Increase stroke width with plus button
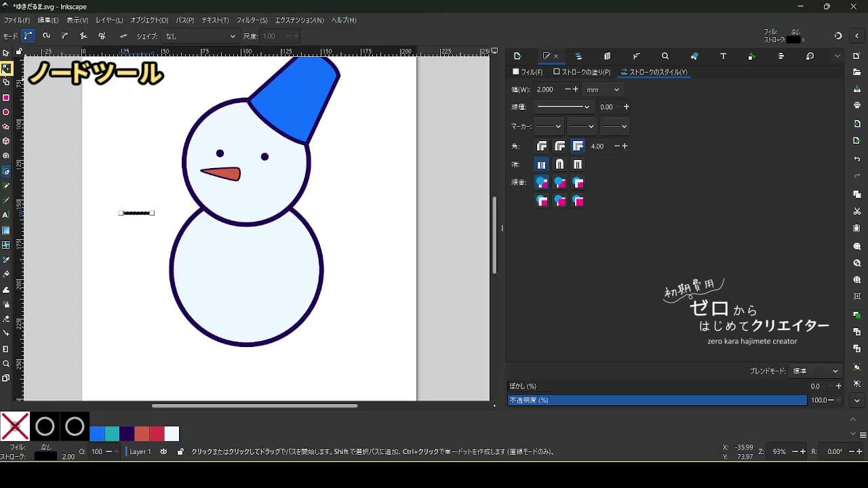The image size is (868, 488). (x=575, y=89)
